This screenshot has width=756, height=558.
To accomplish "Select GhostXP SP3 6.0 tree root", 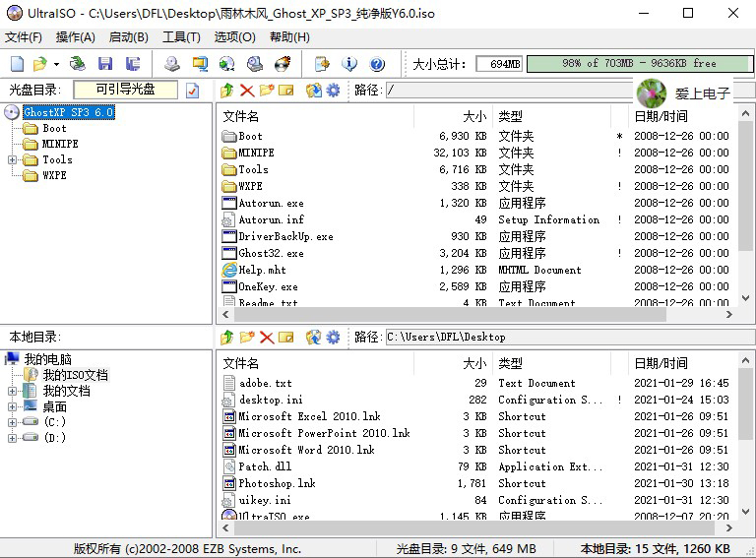I will click(69, 112).
